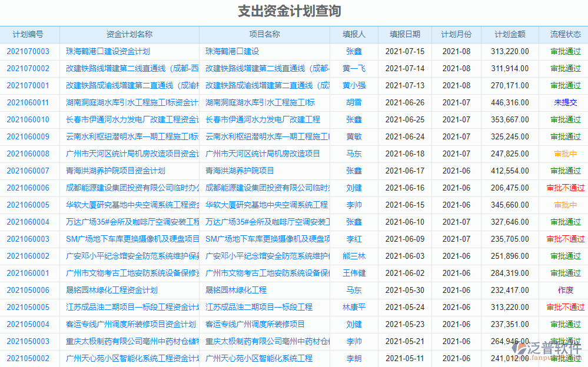588x367 pixels.
Task: View project 晟铭园林绿化工程
Action: [x=236, y=290]
